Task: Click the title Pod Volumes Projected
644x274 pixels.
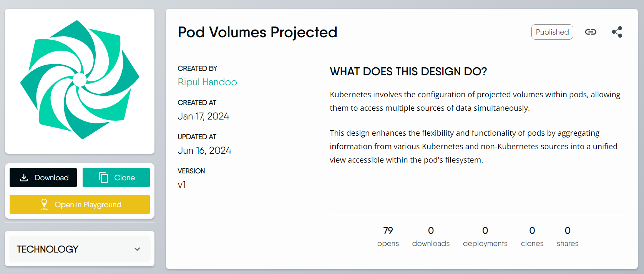Action: click(257, 32)
